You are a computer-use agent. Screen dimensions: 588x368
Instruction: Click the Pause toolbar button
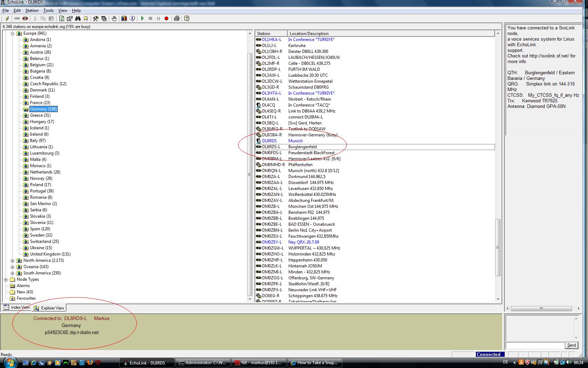[x=159, y=19]
